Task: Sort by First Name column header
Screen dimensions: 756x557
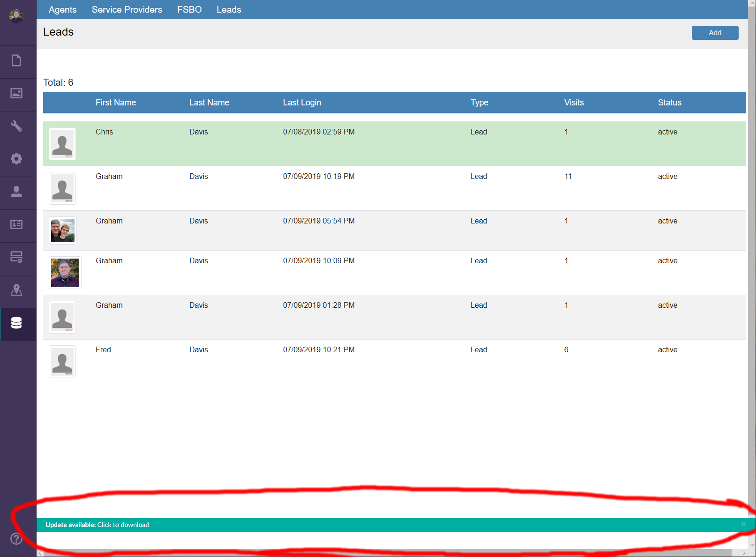Action: click(x=116, y=103)
